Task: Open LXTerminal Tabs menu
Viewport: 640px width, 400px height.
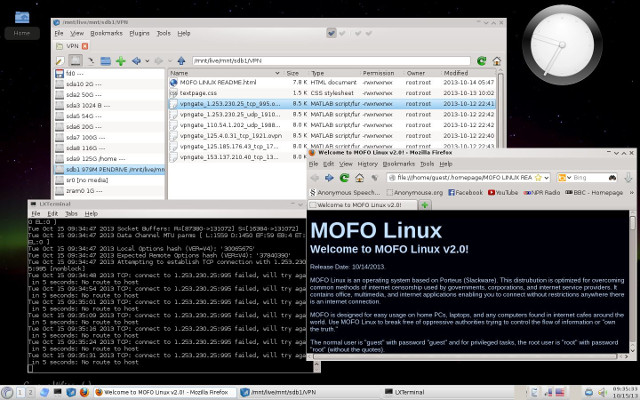Action: (71, 214)
